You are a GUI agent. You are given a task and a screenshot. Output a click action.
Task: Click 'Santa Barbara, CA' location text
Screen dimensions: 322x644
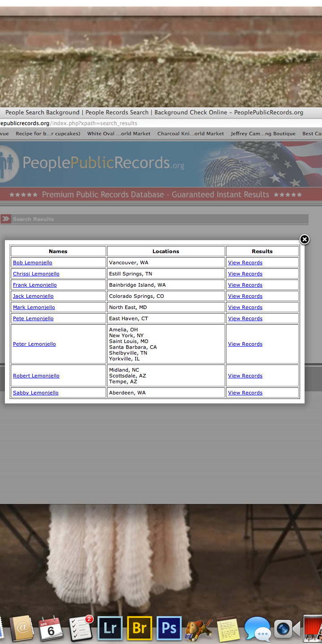click(133, 347)
